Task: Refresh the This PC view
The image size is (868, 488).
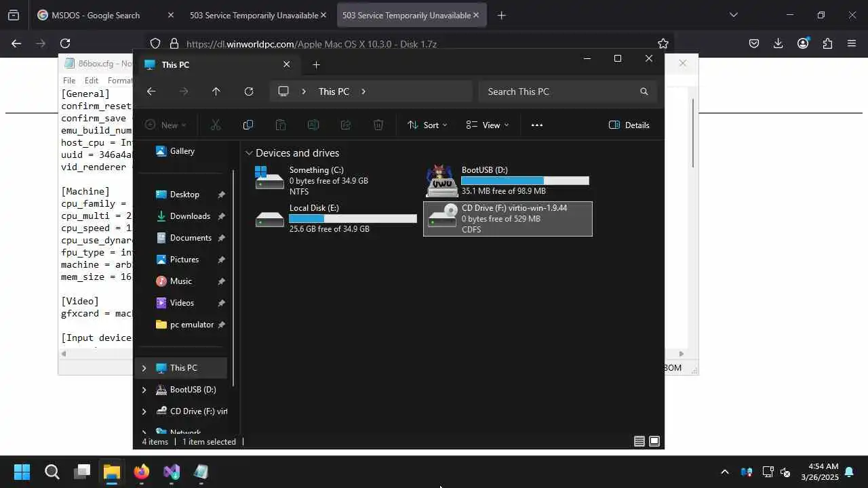Action: (249, 91)
